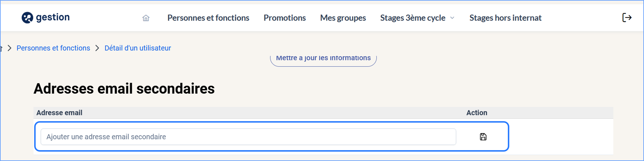Click the Action column header
The width and height of the screenshot is (644, 161).
[477, 113]
